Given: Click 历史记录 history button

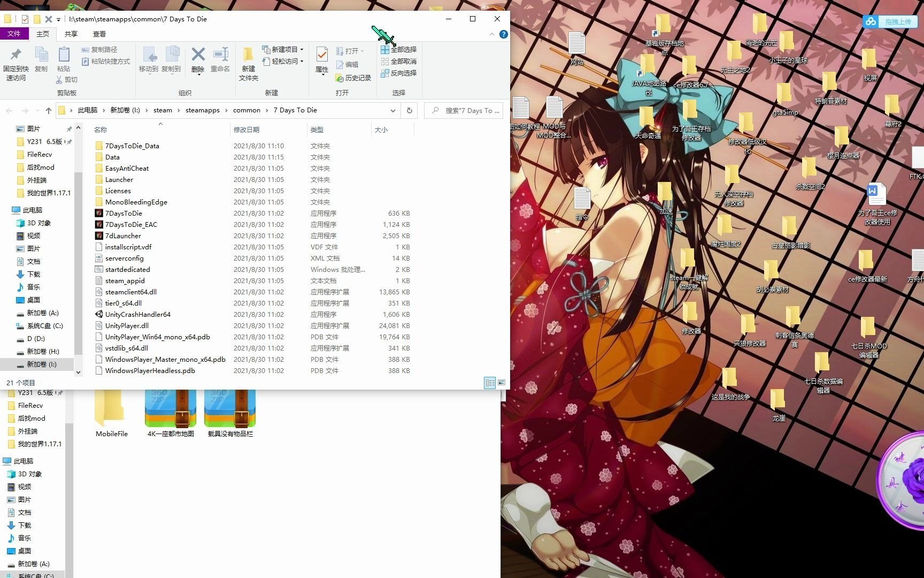Looking at the screenshot, I should point(353,78).
